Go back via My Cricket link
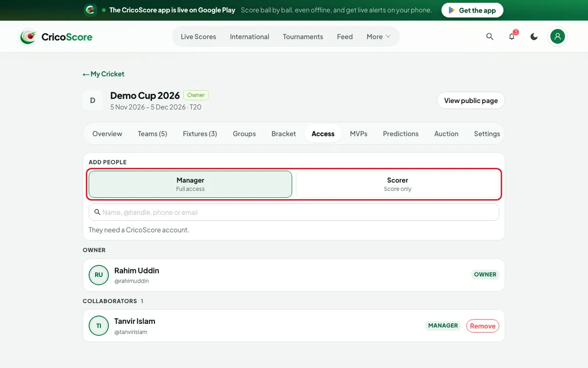588x368 pixels. coord(103,74)
